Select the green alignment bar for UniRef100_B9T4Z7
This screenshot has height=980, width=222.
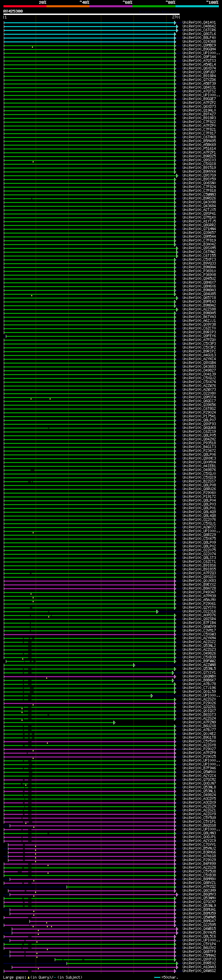pos(90,114)
